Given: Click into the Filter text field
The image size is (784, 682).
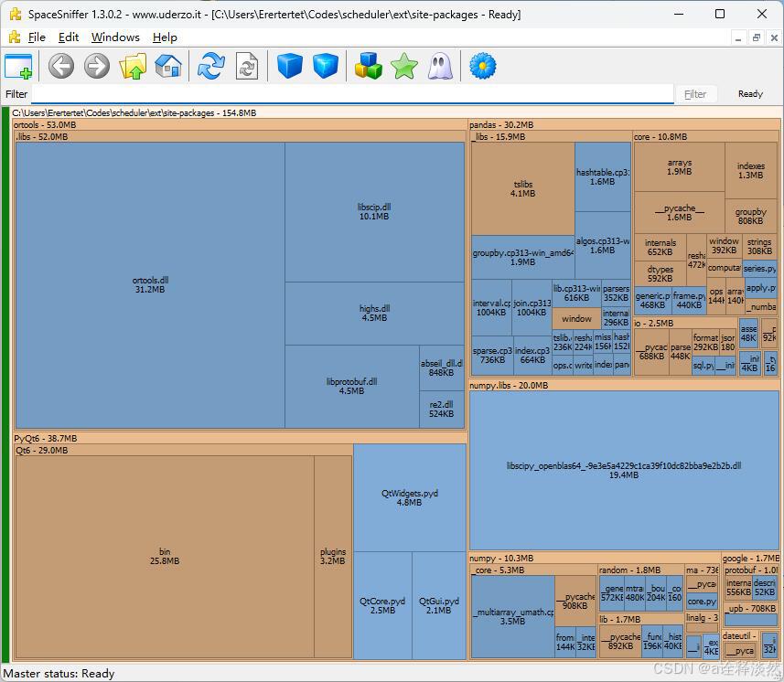Looking at the screenshot, I should tap(352, 94).
